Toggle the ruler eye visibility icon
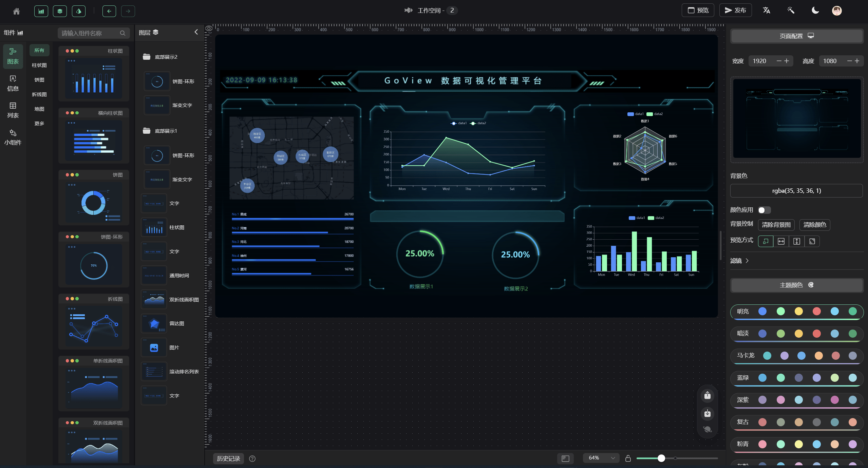This screenshot has height=468, width=868. [x=209, y=29]
